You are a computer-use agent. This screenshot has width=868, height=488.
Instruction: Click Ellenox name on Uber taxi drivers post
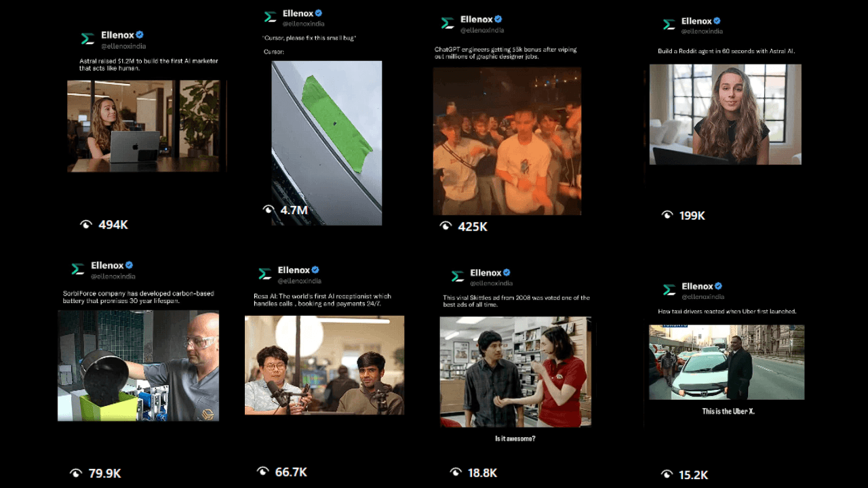(697, 286)
